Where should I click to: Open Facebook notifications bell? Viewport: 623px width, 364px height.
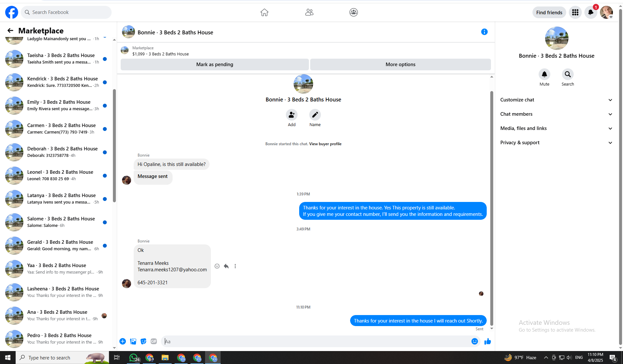pos(591,12)
